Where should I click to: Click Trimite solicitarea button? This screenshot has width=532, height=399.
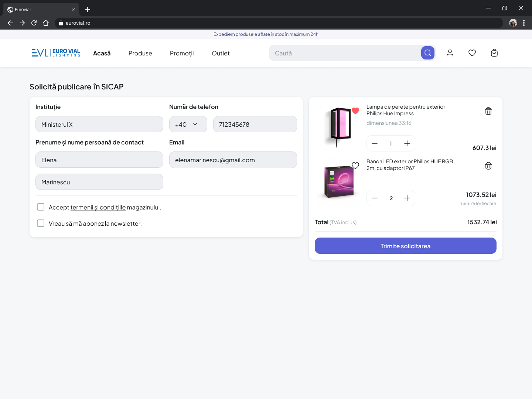pyautogui.click(x=406, y=246)
